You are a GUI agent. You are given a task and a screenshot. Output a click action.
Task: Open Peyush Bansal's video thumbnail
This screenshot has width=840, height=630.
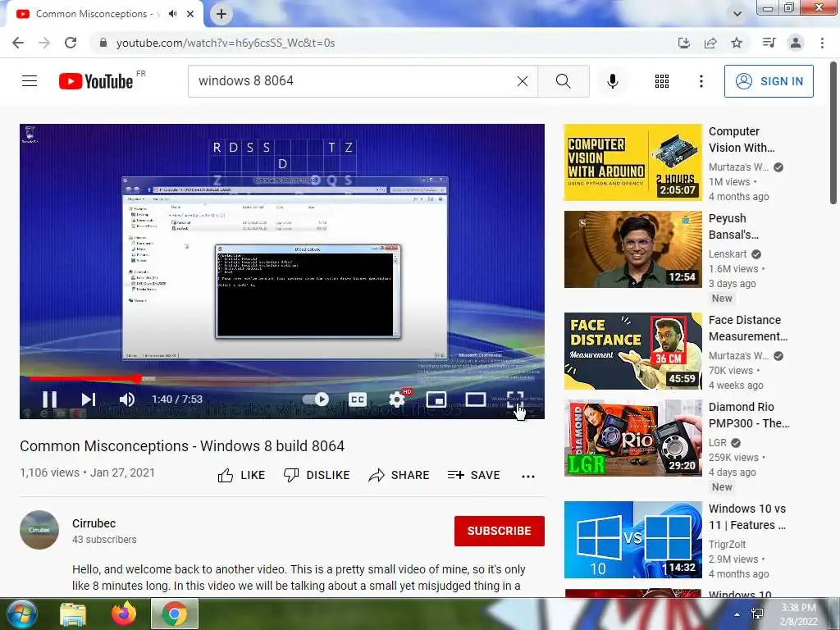coord(632,249)
